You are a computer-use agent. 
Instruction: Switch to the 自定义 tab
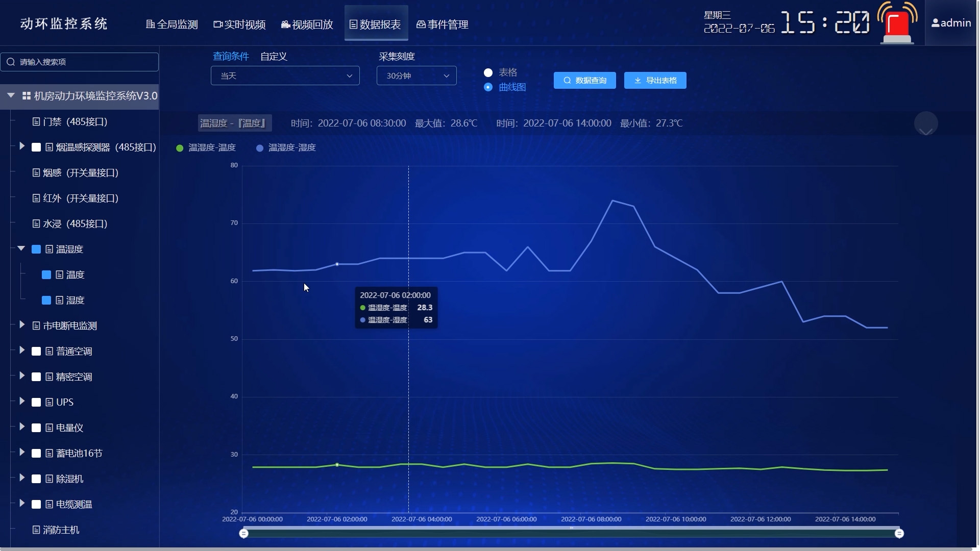274,56
